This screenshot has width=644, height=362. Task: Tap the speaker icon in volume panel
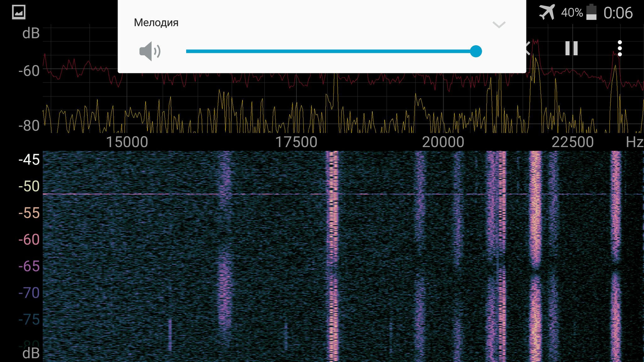tap(150, 51)
